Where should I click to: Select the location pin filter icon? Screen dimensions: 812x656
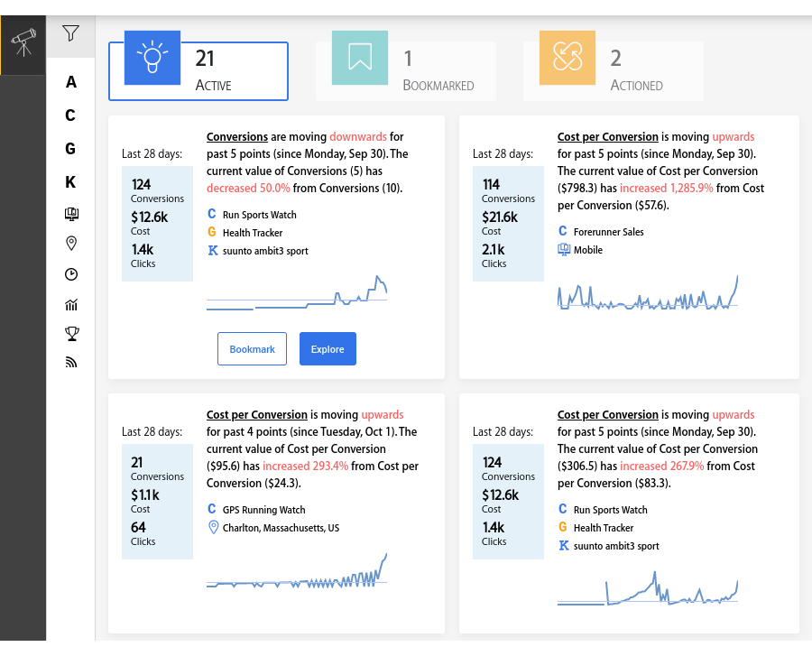point(71,244)
